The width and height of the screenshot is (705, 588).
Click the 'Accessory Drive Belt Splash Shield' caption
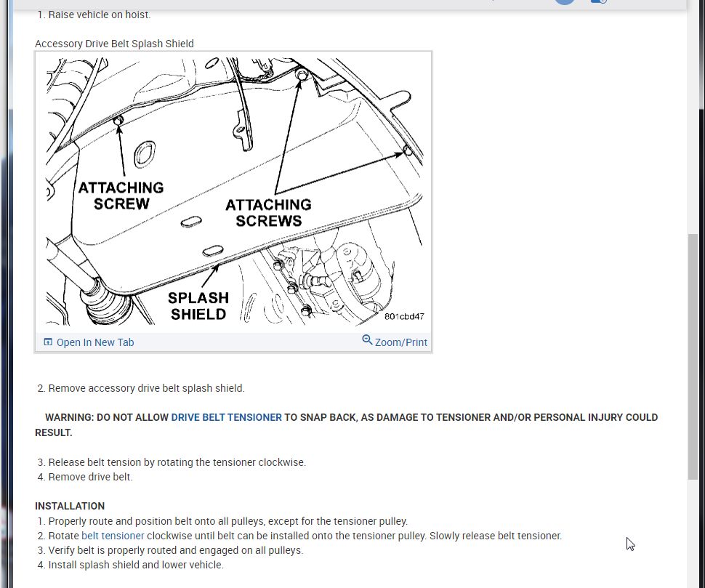[x=114, y=44]
